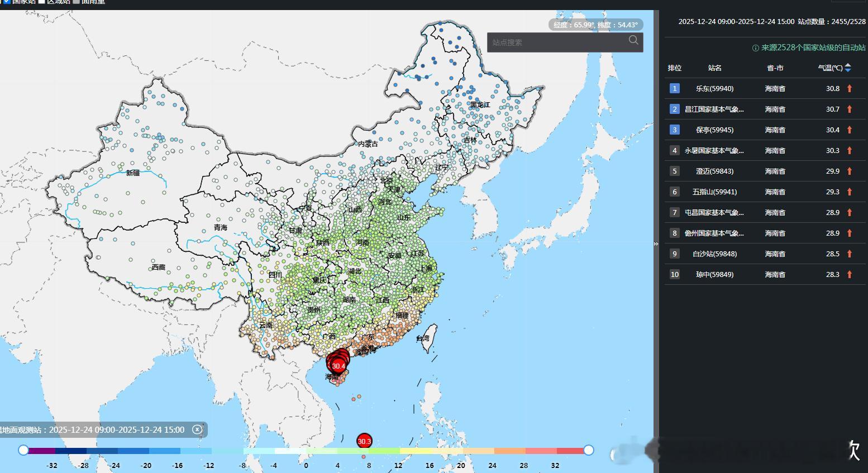Dismiss the 地面观测站 time bar via its X
The image size is (868, 473).
(197, 429)
